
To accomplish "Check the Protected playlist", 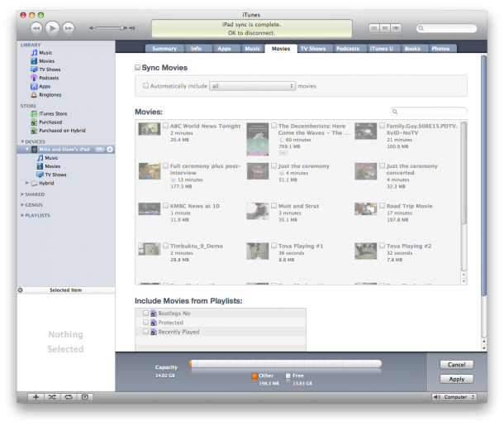I will [145, 322].
